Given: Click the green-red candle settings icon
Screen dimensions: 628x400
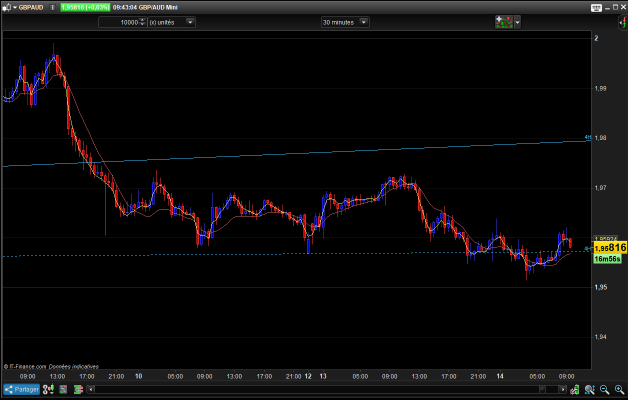Looking at the screenshot, I should (x=78, y=389).
